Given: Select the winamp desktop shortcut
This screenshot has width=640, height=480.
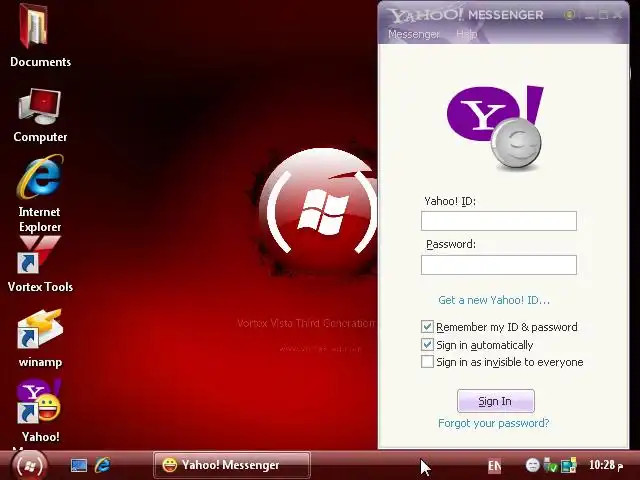Looking at the screenshot, I should (x=40, y=329).
